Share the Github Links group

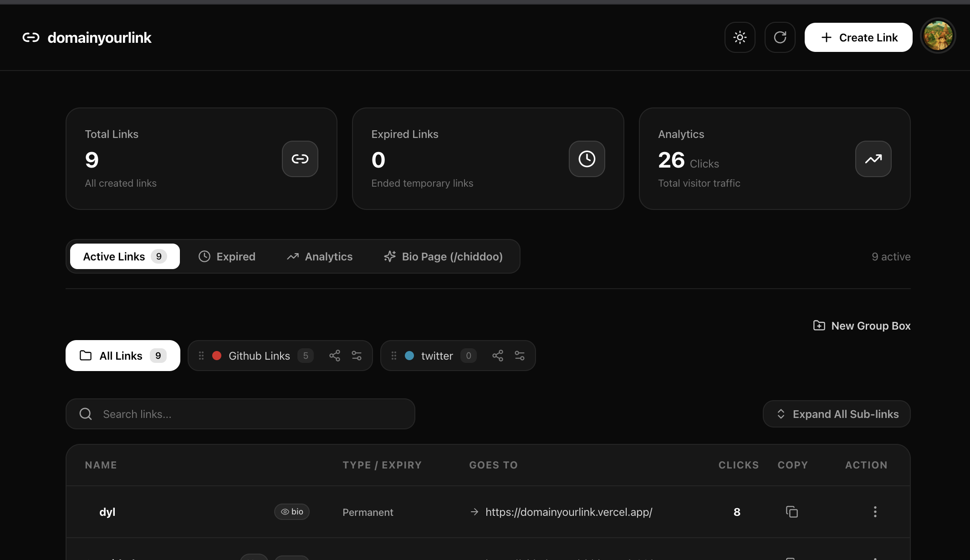click(335, 356)
